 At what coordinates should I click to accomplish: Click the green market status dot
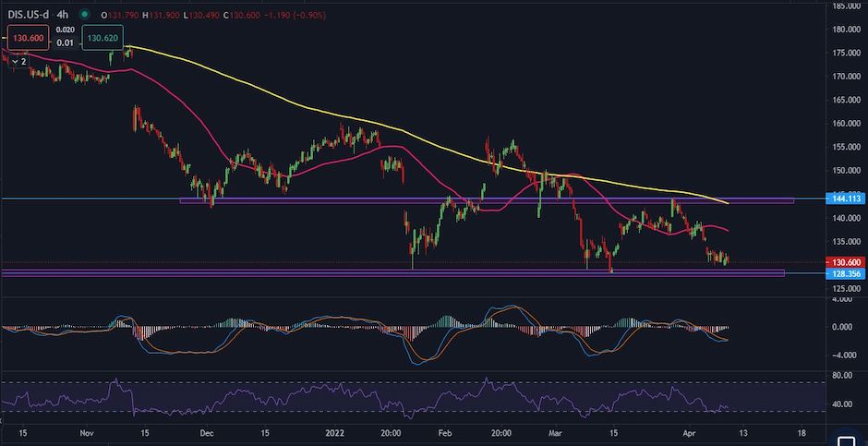point(84,14)
